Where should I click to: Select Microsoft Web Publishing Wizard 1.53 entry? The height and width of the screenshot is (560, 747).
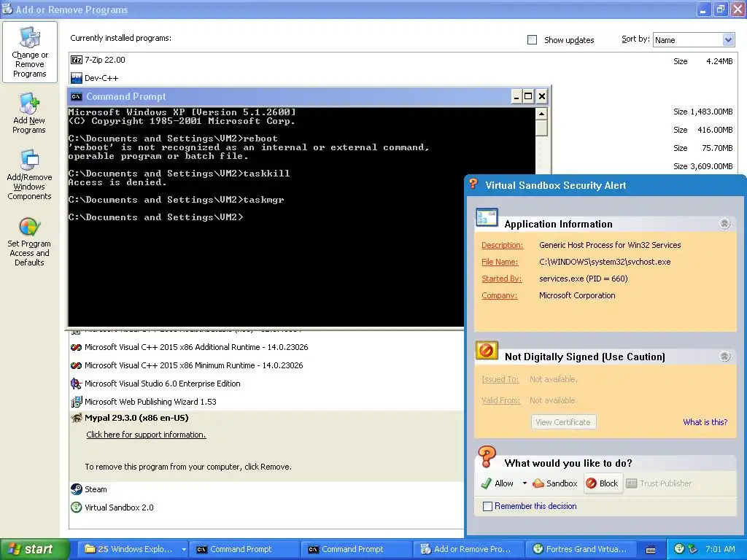click(150, 402)
